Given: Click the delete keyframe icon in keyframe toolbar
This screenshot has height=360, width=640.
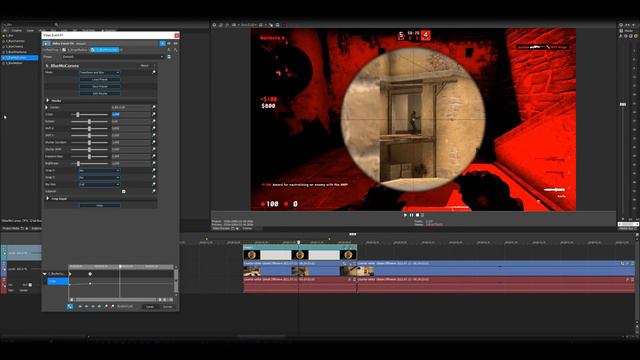Looking at the screenshot, I should [x=113, y=306].
